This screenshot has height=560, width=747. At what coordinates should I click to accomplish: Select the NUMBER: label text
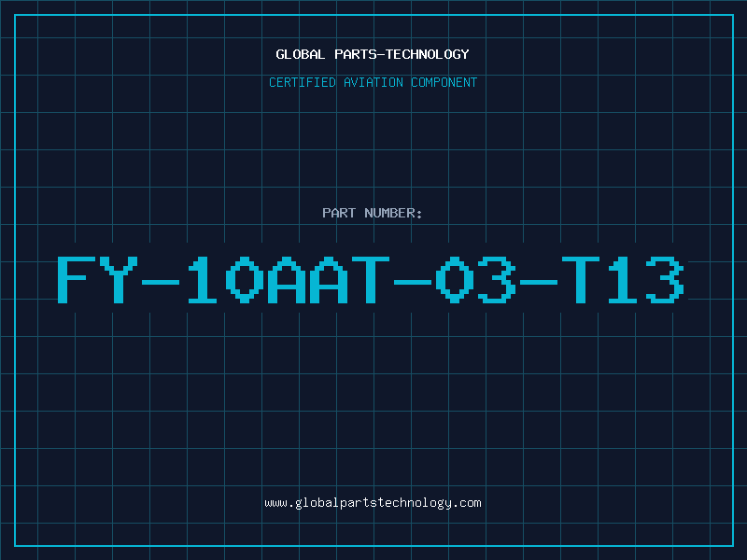393,213
